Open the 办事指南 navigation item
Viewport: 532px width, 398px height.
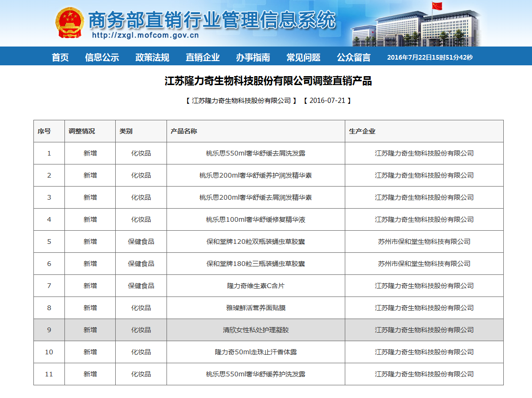(253, 57)
